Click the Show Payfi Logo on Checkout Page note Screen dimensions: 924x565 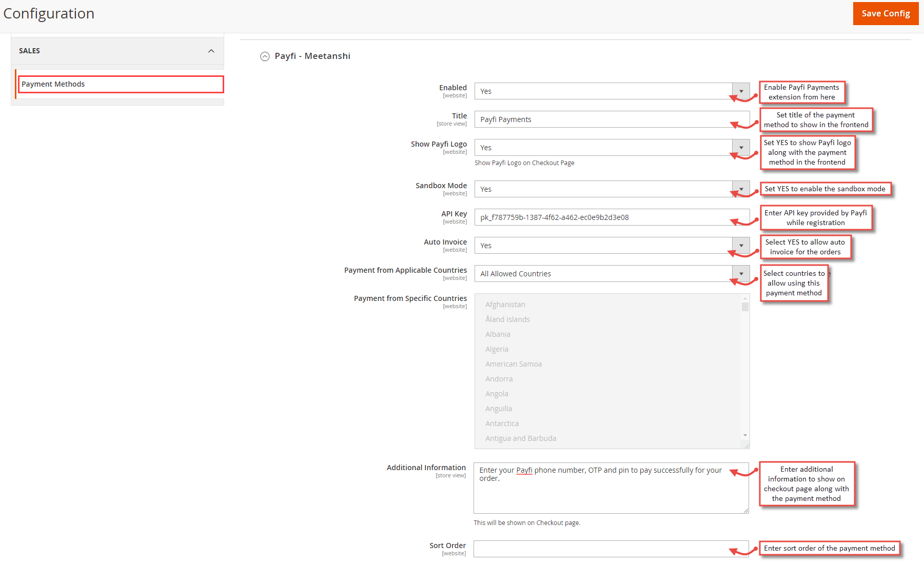524,163
